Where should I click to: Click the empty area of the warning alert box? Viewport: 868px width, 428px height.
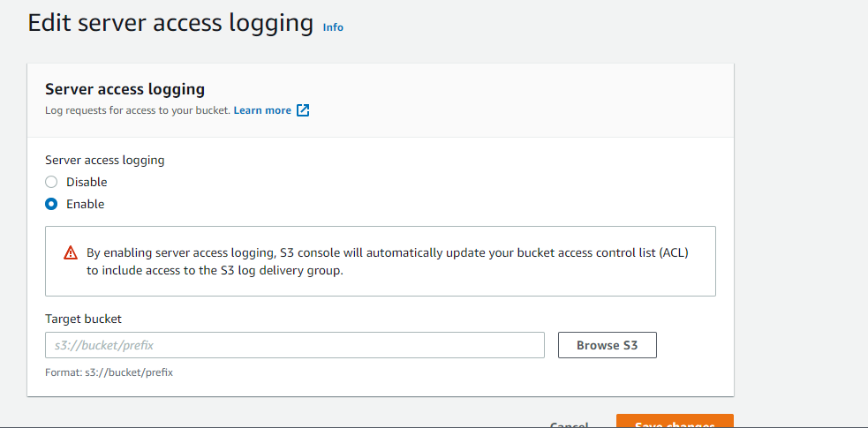[x=530, y=284]
